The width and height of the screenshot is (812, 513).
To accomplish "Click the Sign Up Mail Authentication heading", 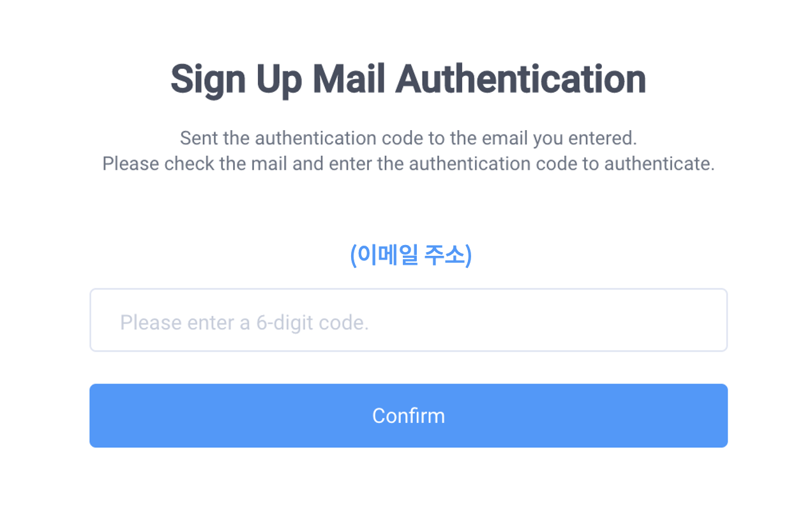I will coord(409,80).
